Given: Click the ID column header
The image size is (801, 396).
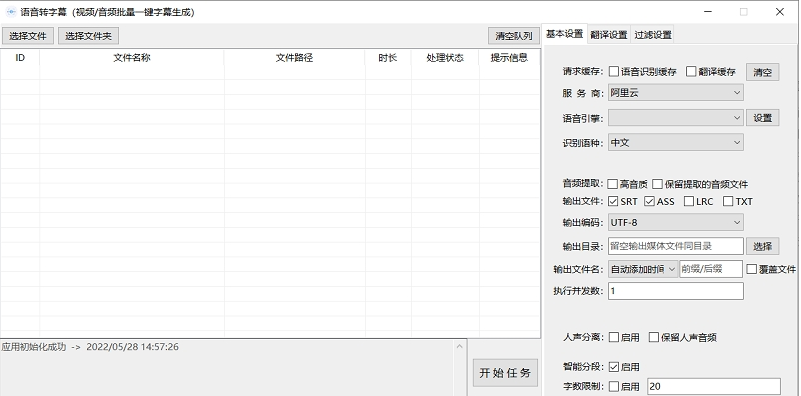Looking at the screenshot, I should (x=20, y=58).
